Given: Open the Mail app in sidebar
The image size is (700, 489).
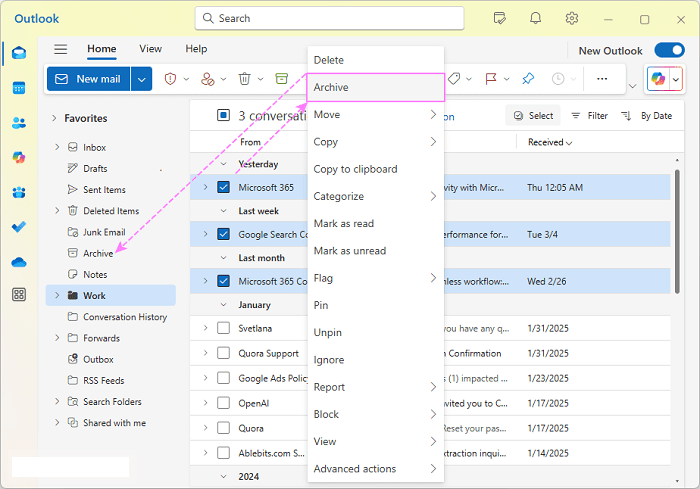Looking at the screenshot, I should click(19, 53).
